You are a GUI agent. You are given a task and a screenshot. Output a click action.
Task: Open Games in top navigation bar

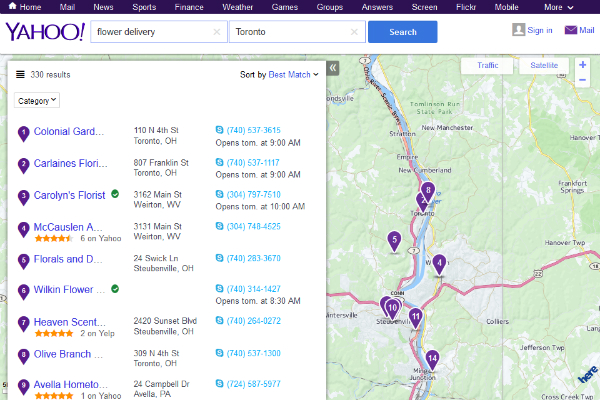(284, 7)
